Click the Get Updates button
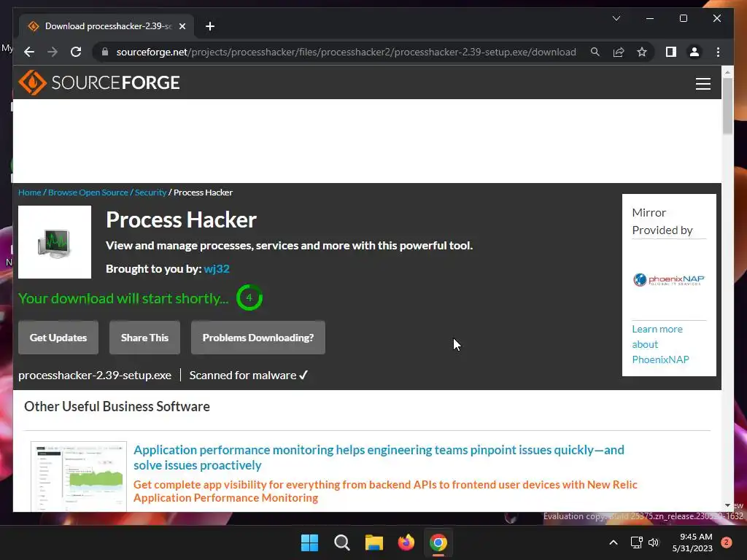Viewport: 747px width, 560px height. (58, 338)
